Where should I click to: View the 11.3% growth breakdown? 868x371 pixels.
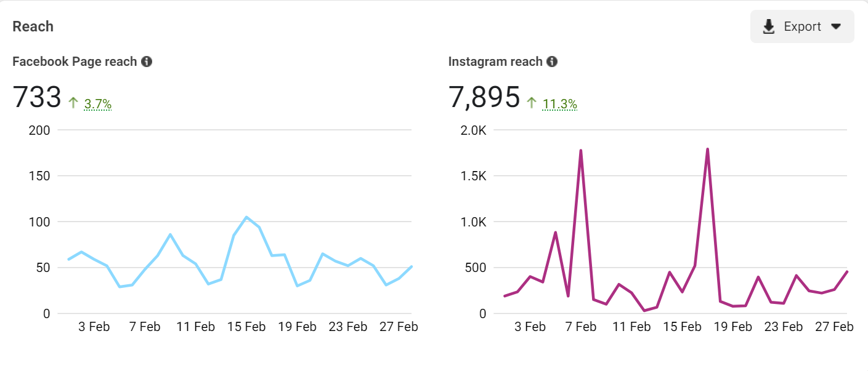tap(559, 103)
